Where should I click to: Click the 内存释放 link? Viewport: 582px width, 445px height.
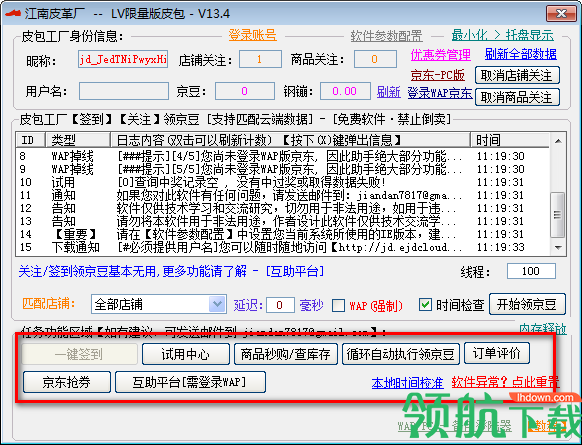543,328
